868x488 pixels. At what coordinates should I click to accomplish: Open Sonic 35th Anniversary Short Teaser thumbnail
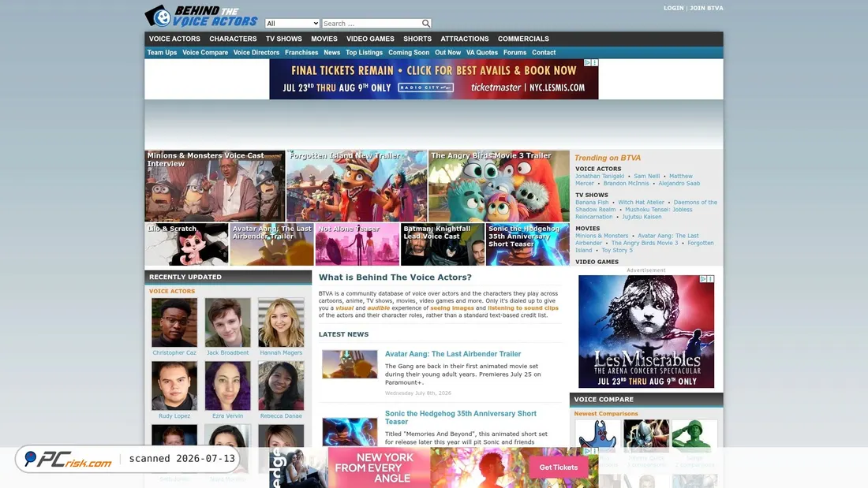click(528, 244)
